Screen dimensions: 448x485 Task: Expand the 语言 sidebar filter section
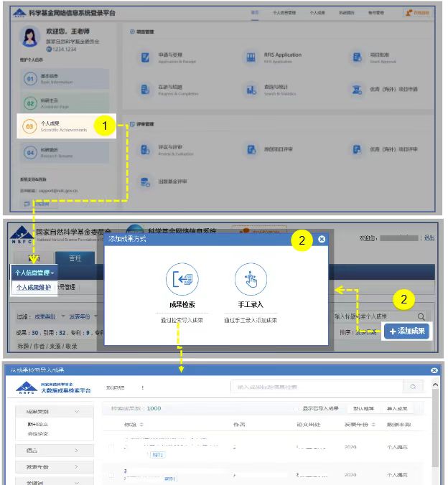tap(54, 451)
